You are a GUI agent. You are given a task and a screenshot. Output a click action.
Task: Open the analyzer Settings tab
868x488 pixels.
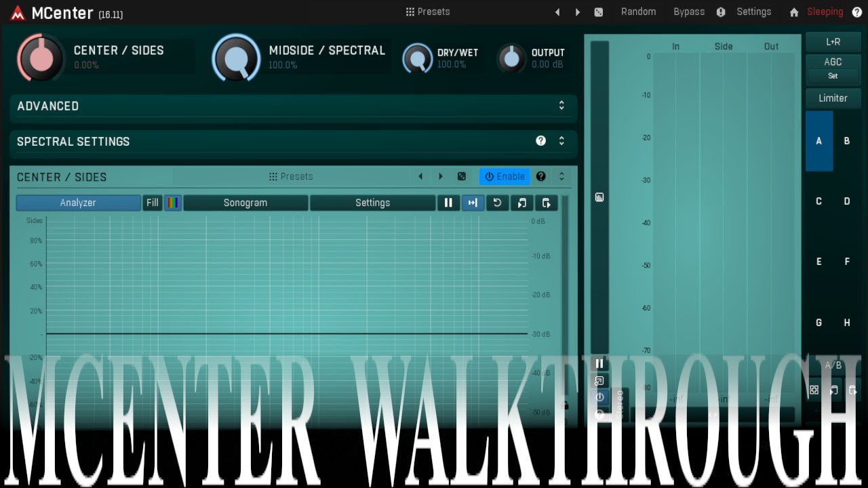coord(373,203)
